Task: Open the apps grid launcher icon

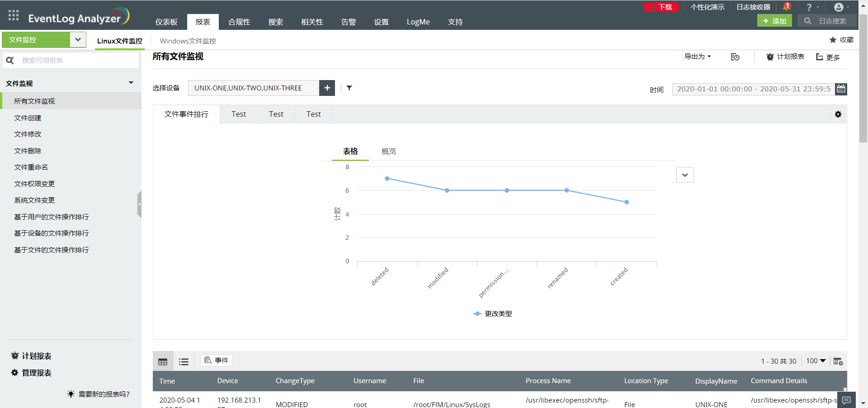Action: point(14,15)
